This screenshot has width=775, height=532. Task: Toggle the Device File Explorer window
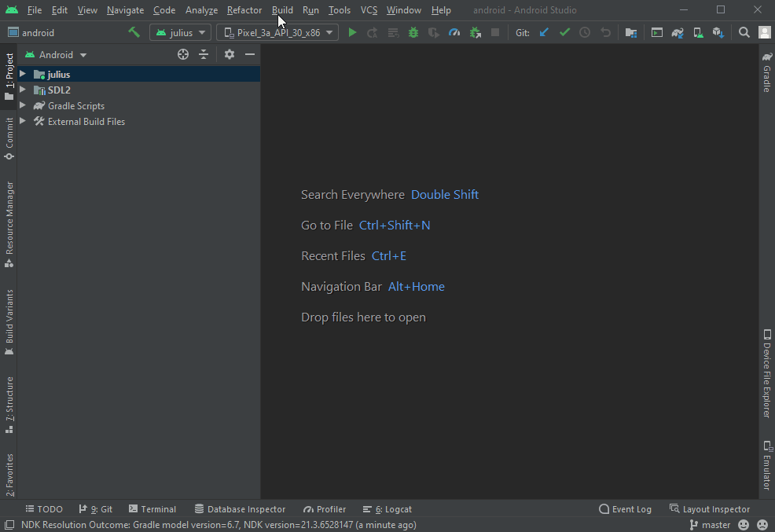point(766,373)
